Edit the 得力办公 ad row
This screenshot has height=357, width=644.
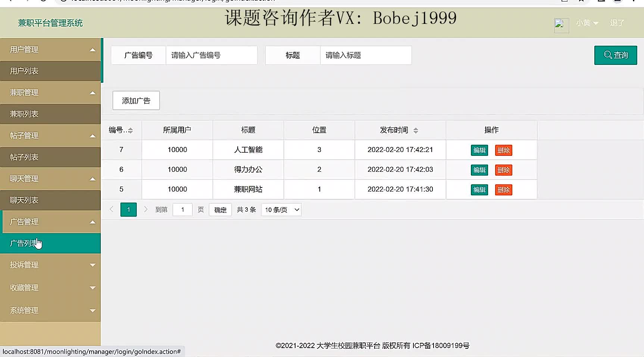[x=479, y=170]
